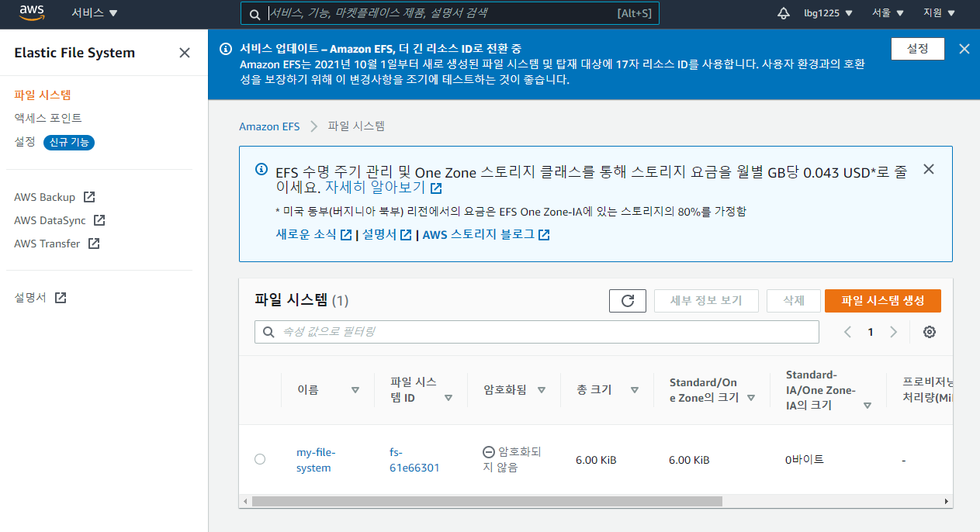Sort by 파일 시스템 ID column arrow

click(x=448, y=398)
